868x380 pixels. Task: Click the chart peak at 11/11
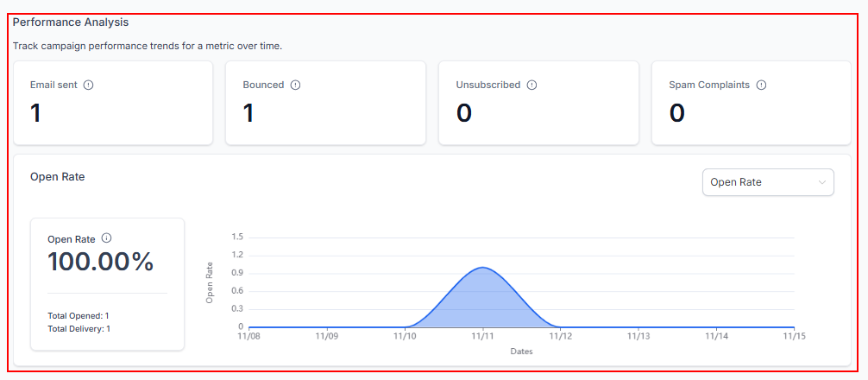[483, 268]
